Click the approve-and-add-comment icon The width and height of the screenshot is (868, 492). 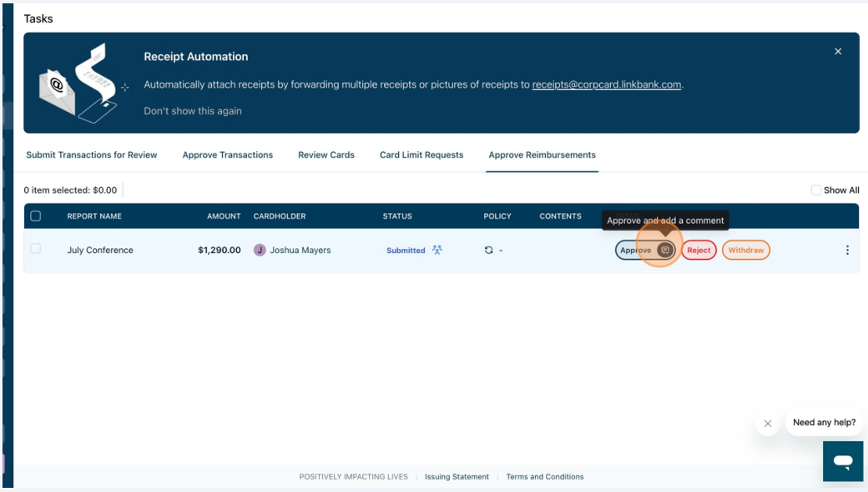(x=665, y=250)
